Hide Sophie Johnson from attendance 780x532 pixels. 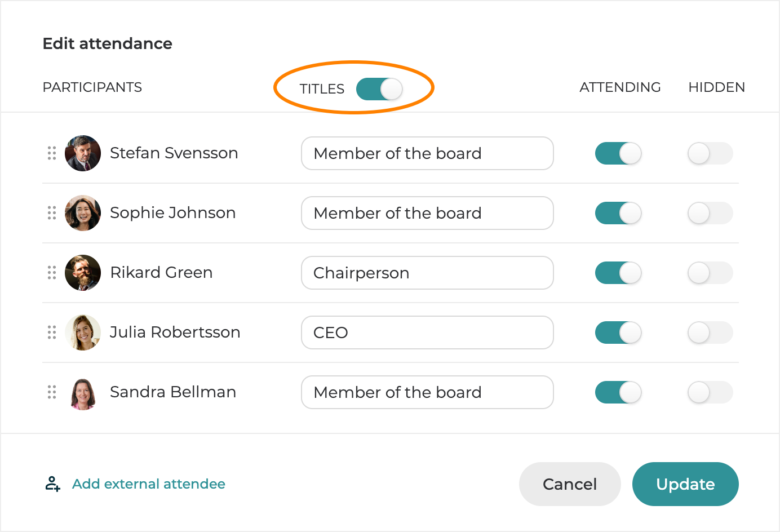(x=710, y=213)
